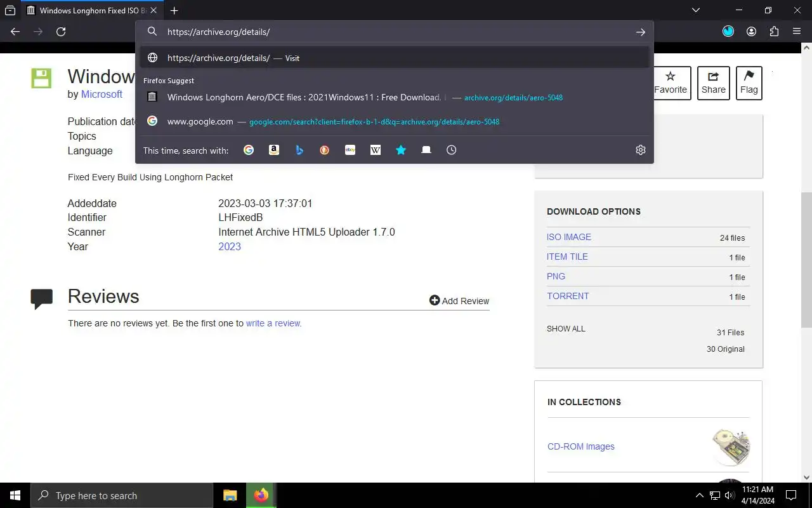Click the Share button
Viewport: 812px width, 508px height.
pyautogui.click(x=714, y=83)
